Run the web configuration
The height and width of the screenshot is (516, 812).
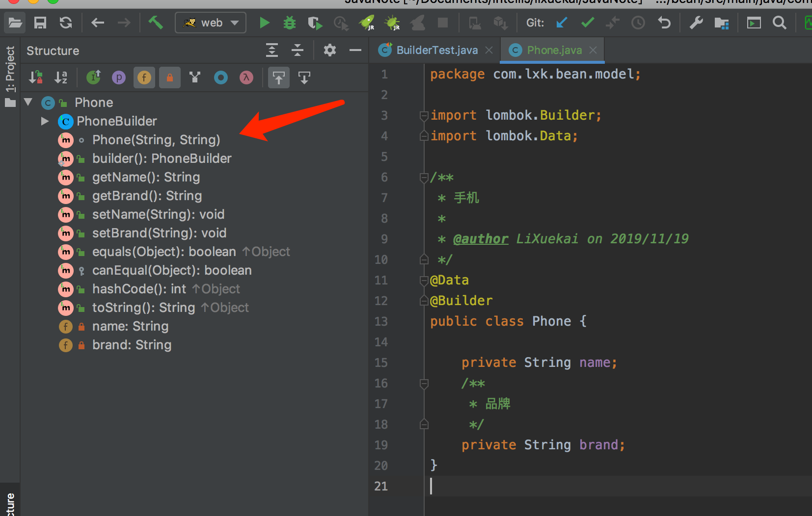coord(264,23)
